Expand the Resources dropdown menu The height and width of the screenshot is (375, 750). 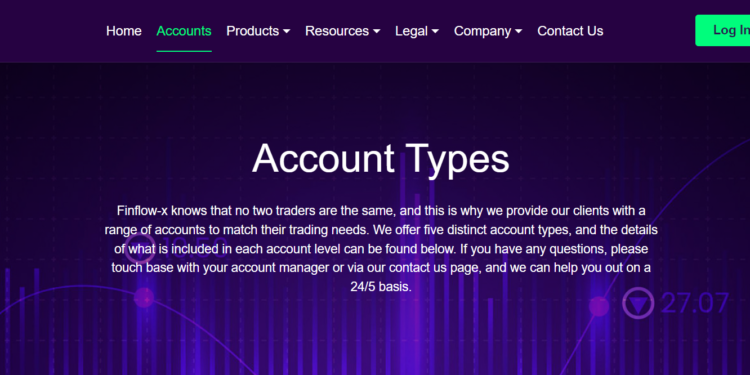(342, 31)
